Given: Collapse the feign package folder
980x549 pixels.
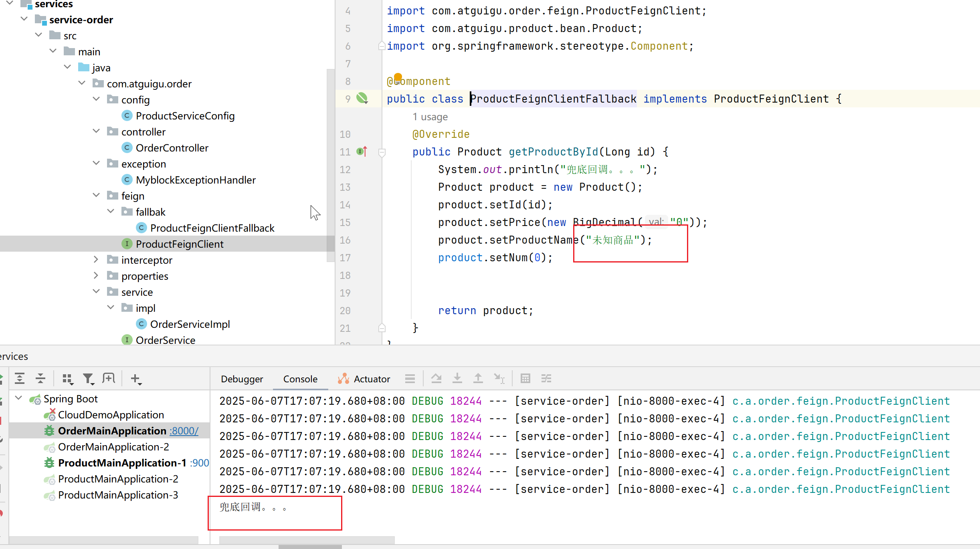Looking at the screenshot, I should coord(96,196).
